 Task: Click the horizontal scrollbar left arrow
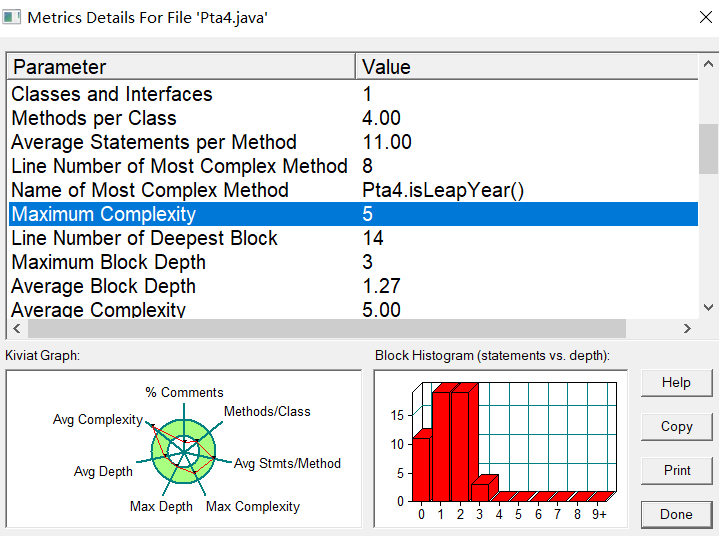tap(17, 328)
